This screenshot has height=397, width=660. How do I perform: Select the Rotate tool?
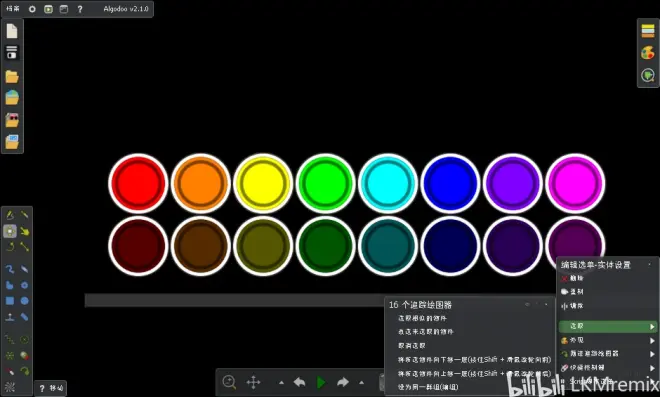(10, 246)
